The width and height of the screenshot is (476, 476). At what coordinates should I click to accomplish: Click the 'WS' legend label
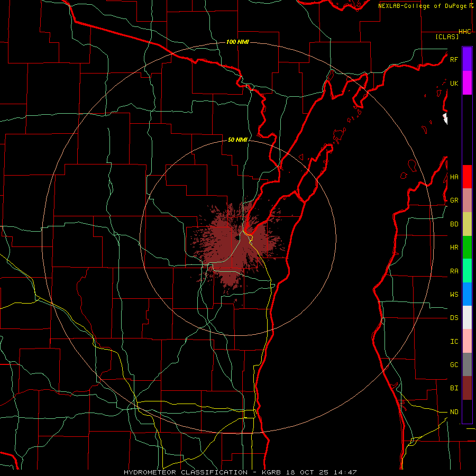pyautogui.click(x=454, y=295)
